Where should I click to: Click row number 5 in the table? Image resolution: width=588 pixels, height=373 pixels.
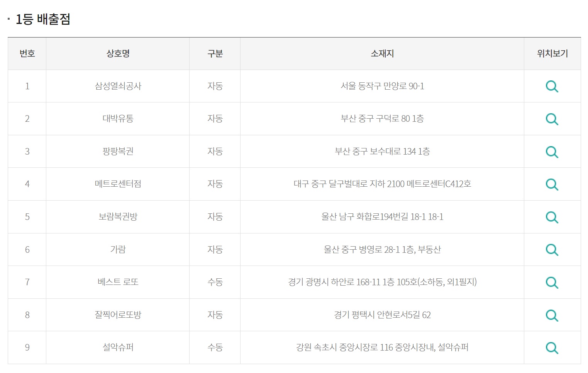pos(27,217)
